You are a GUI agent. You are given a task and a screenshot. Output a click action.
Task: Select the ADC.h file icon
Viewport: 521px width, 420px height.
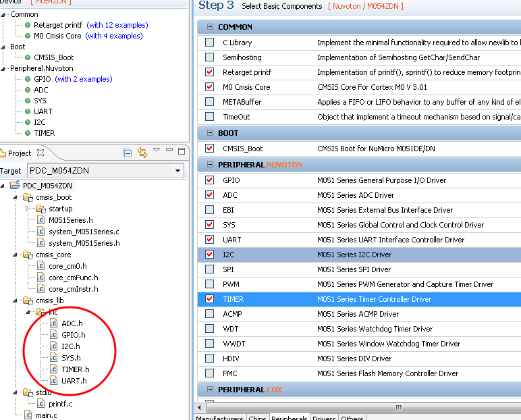click(53, 323)
